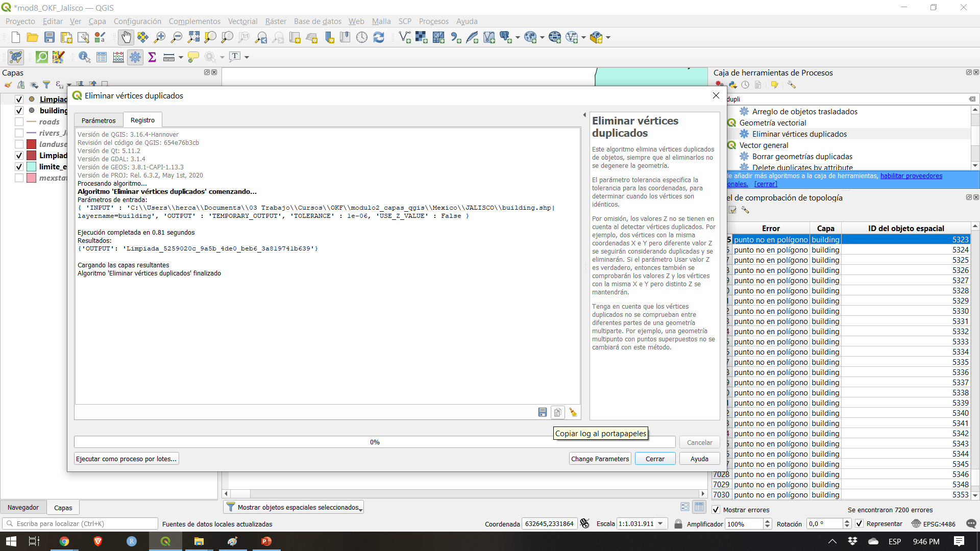Select the Pan Map hand tool
Viewport: 980px width, 551px height.
coord(126,37)
